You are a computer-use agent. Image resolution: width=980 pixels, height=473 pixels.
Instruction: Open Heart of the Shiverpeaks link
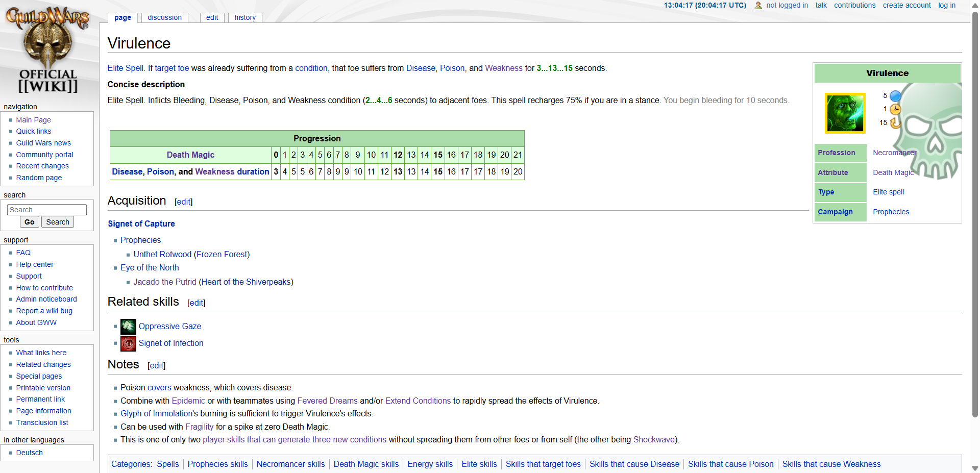(x=246, y=282)
